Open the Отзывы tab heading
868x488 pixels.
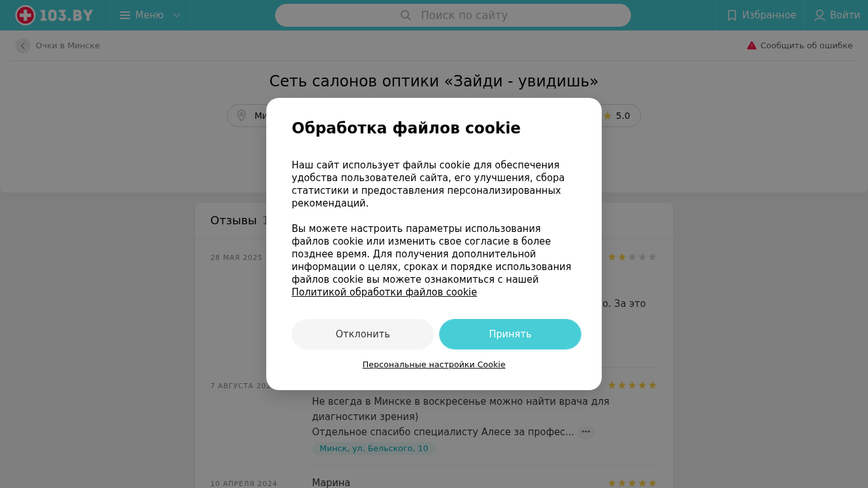point(233,220)
